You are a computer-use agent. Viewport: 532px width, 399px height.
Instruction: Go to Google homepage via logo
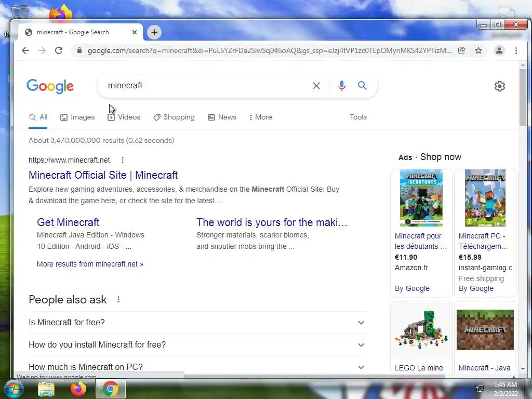click(50, 86)
